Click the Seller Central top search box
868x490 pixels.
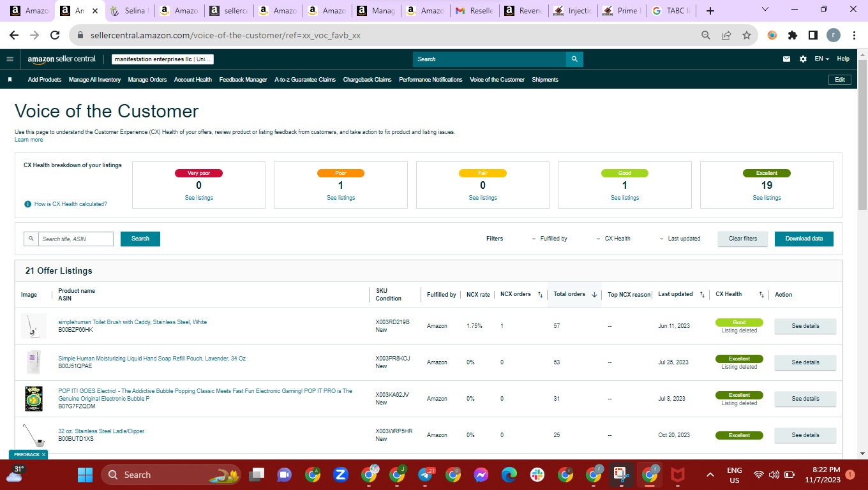tap(490, 59)
